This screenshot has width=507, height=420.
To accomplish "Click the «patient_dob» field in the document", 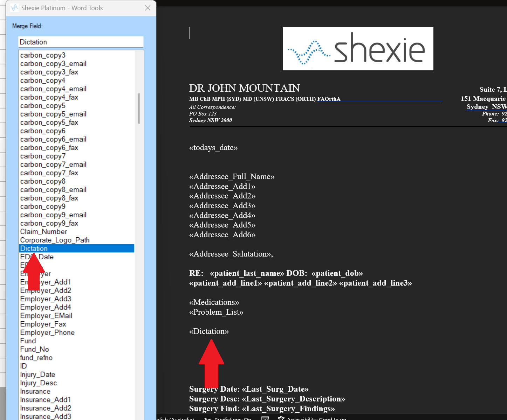I will (337, 273).
